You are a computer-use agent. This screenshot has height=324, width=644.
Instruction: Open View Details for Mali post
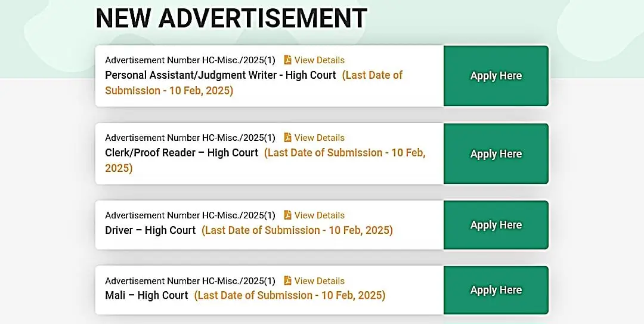click(x=320, y=281)
